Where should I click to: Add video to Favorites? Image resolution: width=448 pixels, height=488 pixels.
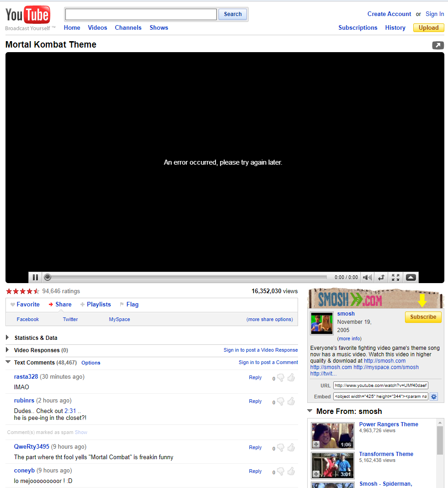(x=25, y=304)
